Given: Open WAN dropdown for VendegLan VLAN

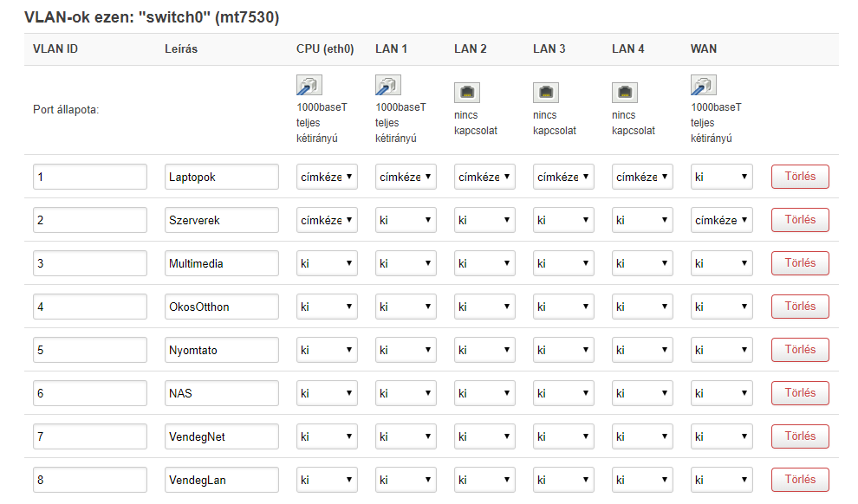Looking at the screenshot, I should coord(721,480).
